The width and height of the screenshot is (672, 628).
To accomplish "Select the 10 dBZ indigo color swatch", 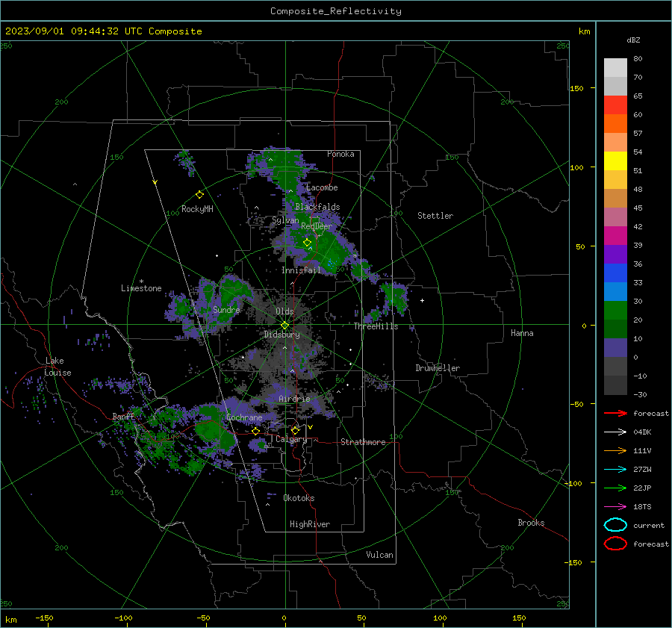I will [x=615, y=348].
